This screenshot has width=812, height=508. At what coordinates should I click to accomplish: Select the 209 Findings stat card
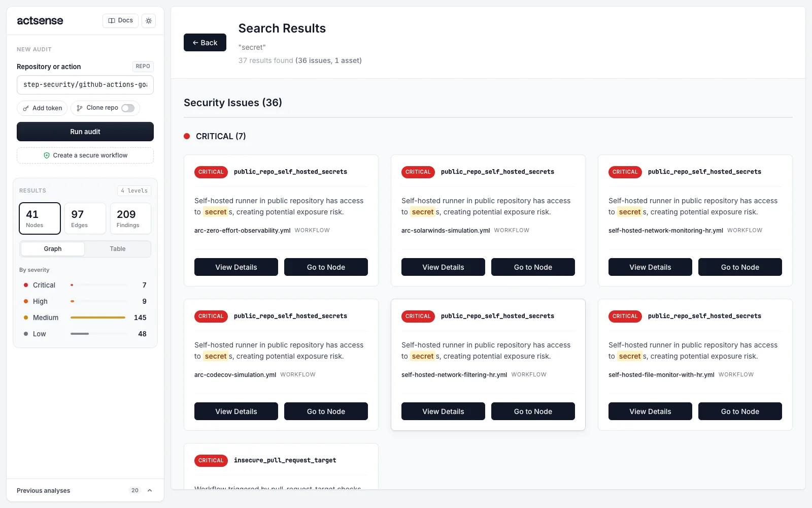pyautogui.click(x=130, y=218)
